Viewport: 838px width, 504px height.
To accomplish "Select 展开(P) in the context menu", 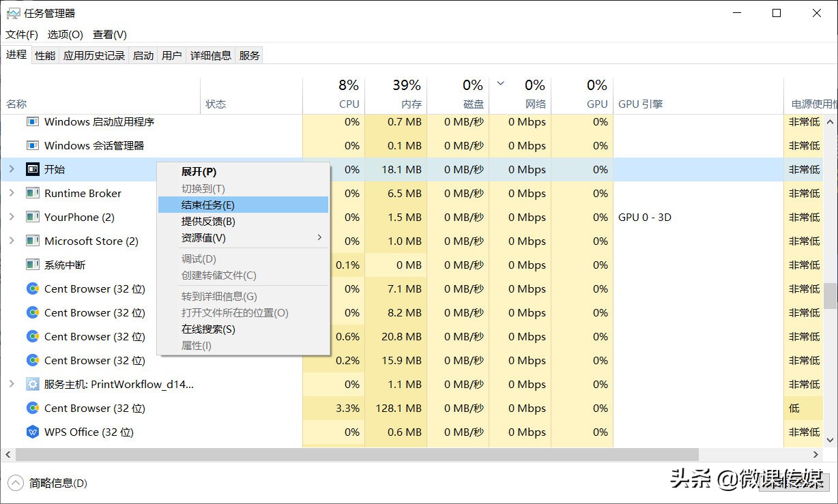I will pyautogui.click(x=243, y=172).
